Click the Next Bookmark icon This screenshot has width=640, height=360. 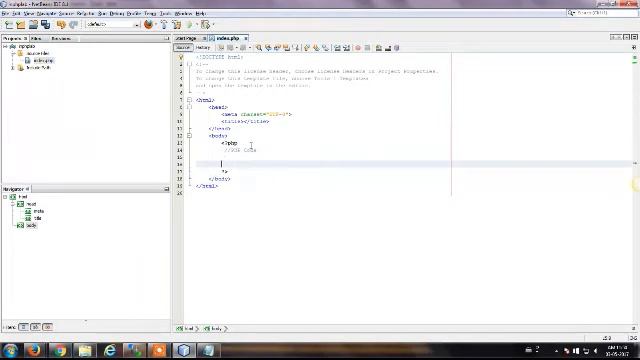pyautogui.click(x=316, y=48)
